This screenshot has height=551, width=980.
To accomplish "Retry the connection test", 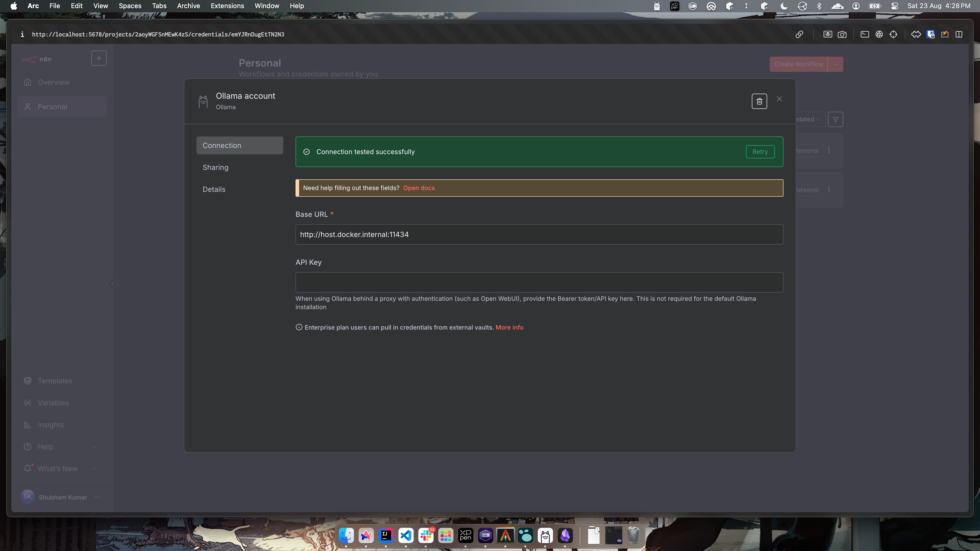I will [760, 152].
